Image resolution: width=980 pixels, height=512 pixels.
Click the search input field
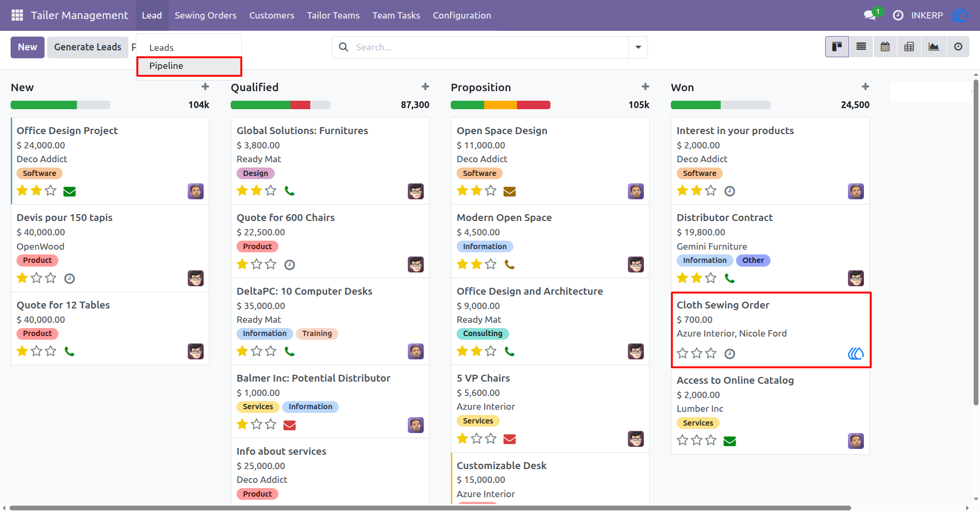point(490,47)
